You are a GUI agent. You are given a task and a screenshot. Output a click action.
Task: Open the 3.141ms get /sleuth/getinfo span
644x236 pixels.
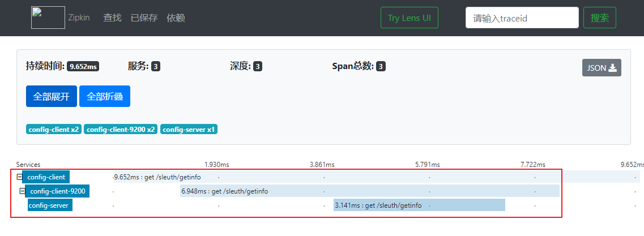419,205
